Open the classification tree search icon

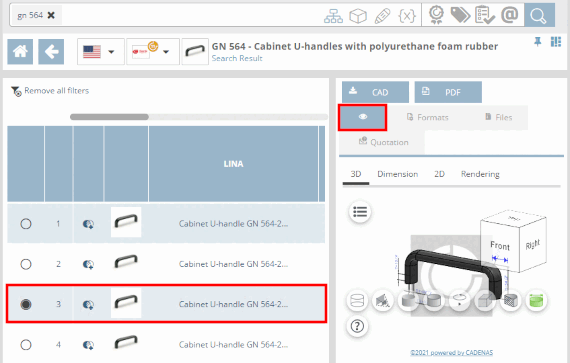333,16
